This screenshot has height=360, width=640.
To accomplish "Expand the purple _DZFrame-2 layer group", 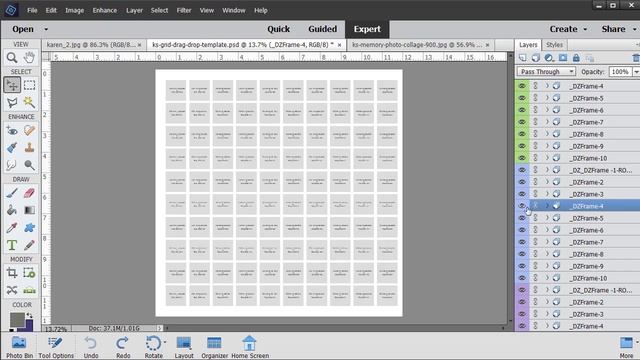I will [x=547, y=302].
